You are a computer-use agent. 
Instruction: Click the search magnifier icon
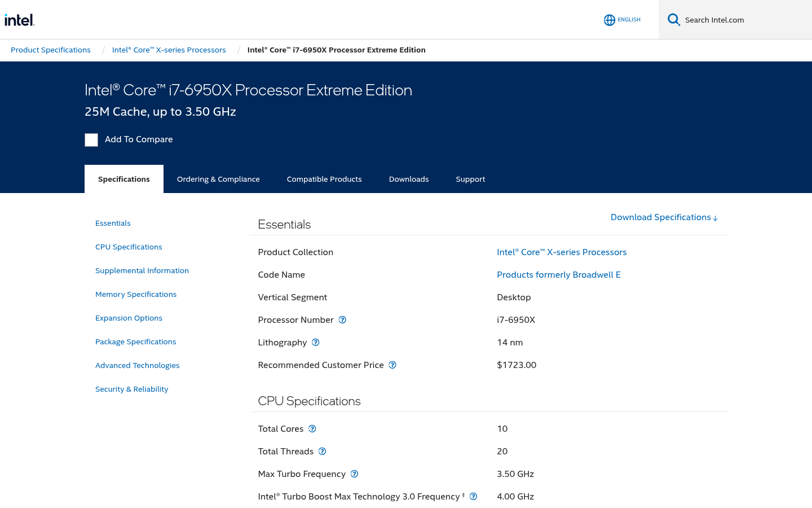coord(674,20)
